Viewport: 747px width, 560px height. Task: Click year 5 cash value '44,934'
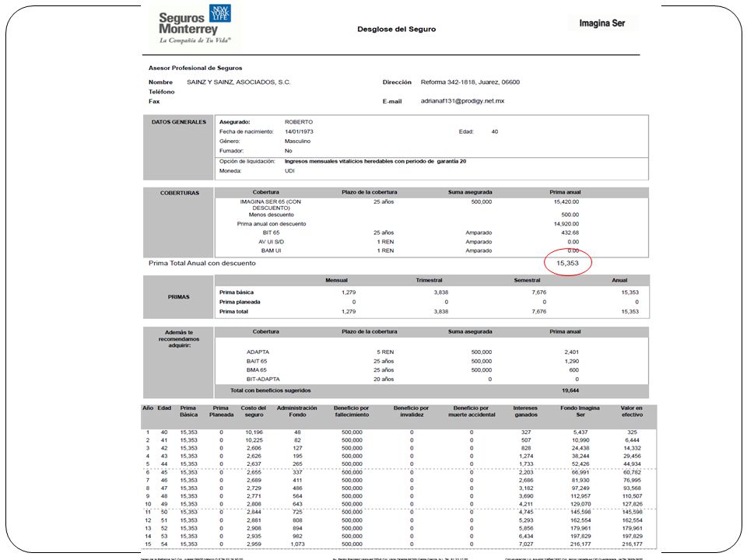632,464
